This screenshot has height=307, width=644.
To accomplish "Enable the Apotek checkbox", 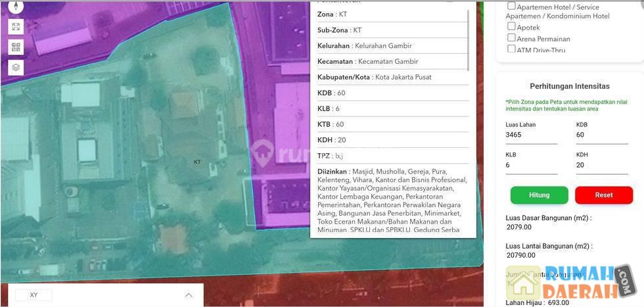I will pos(512,27).
